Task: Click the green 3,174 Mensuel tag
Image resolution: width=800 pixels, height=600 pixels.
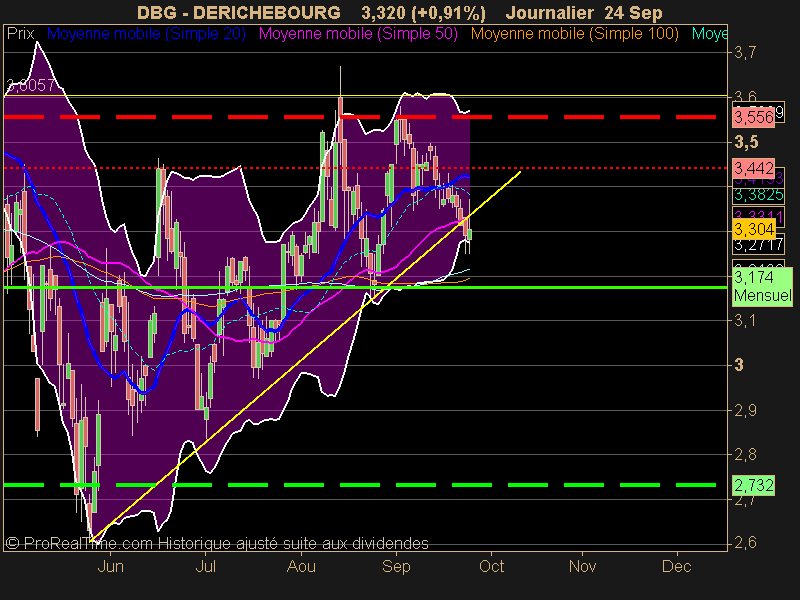Action: 762,286
